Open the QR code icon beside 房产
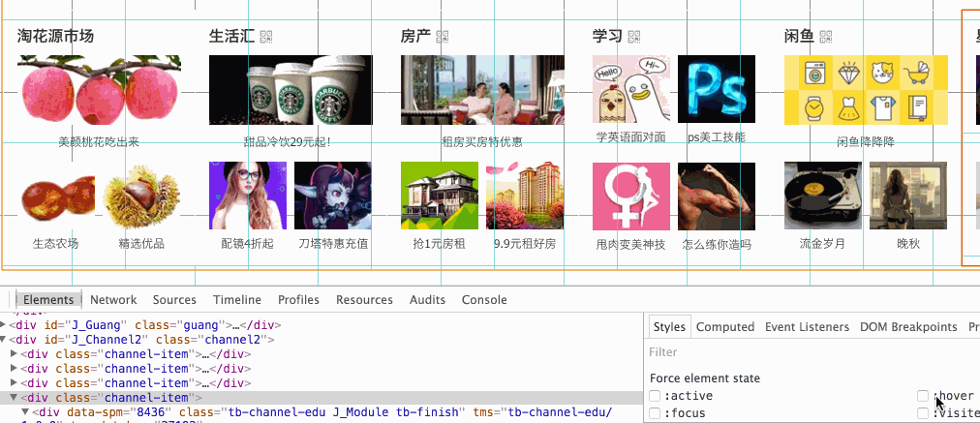Screen dimensions: 980x423 (x=444, y=37)
